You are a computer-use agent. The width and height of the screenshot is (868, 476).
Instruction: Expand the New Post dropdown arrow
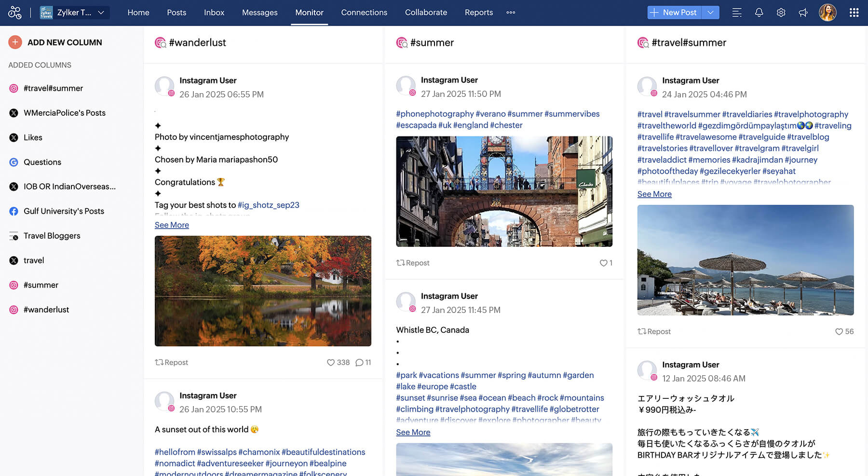pyautogui.click(x=710, y=13)
